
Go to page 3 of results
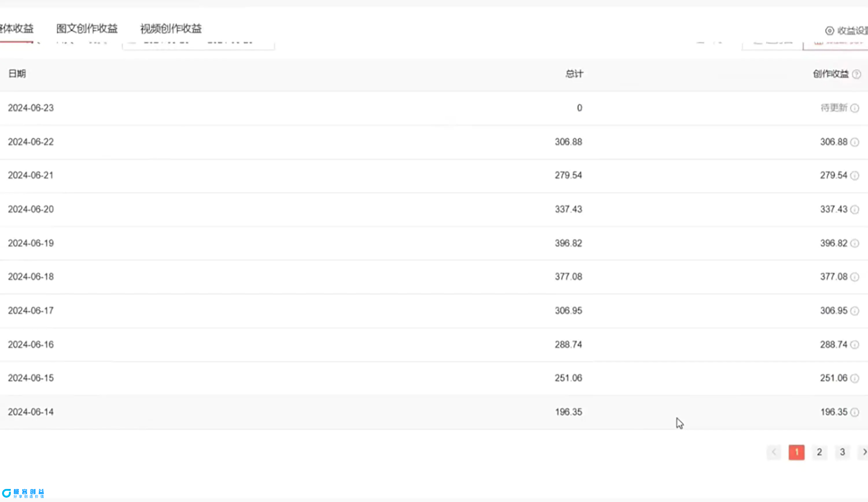click(842, 452)
